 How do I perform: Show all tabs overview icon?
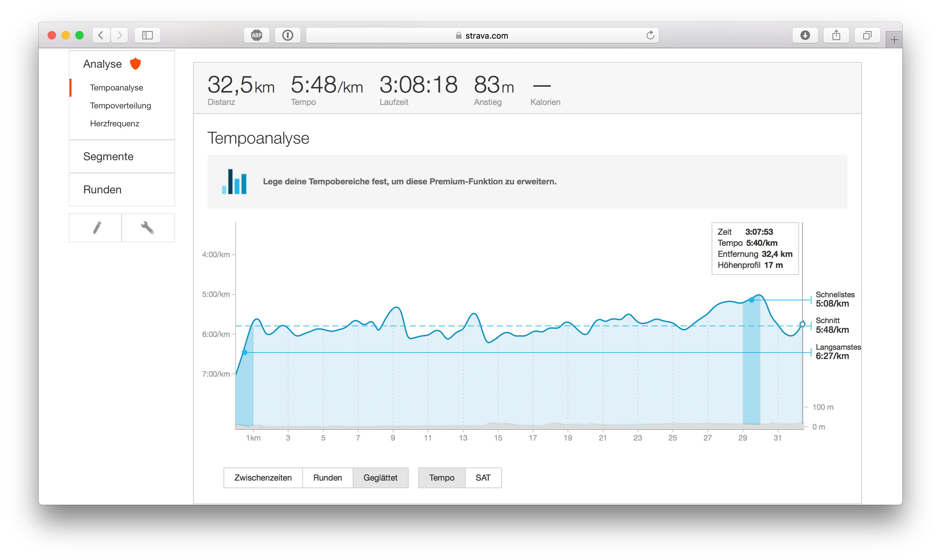(x=867, y=36)
